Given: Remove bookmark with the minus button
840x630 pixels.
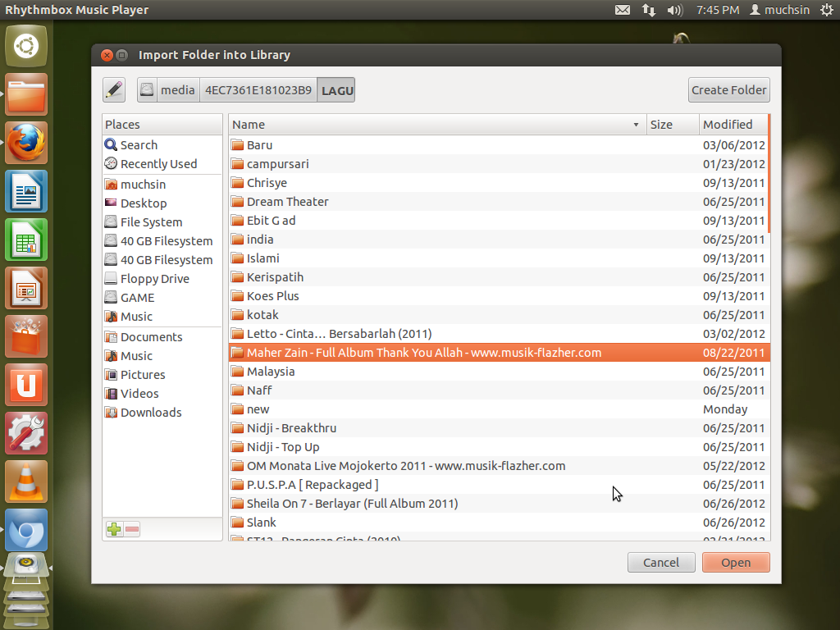Looking at the screenshot, I should 132,529.
